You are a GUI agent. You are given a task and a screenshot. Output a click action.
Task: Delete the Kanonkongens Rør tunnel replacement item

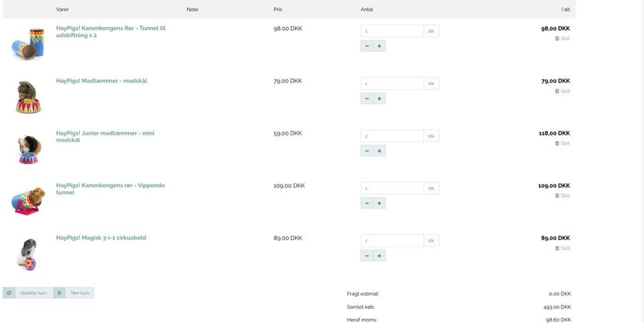tap(562, 39)
